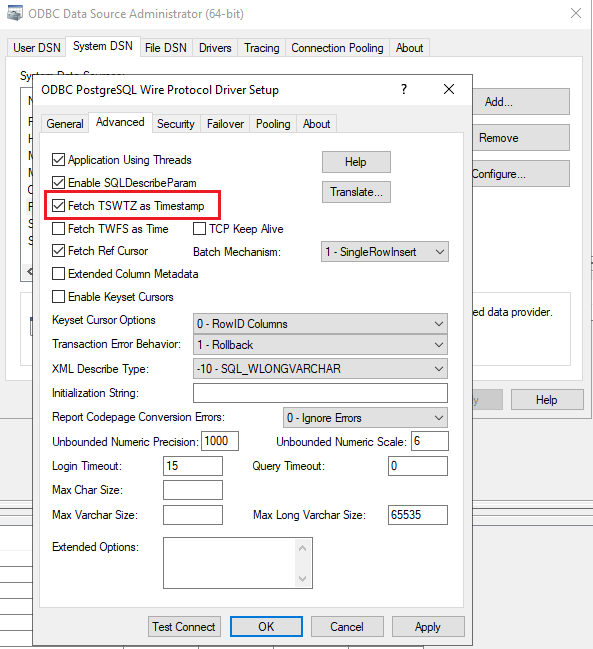Open Drivers tab in ODBC Administrator
Image resolution: width=593 pixels, height=649 pixels.
[x=215, y=48]
